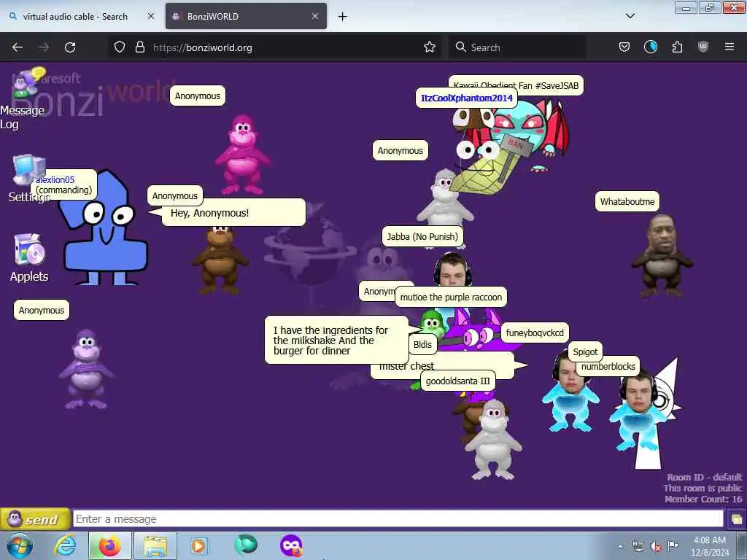The height and width of the screenshot is (560, 747).
Task: Open File Explorer from taskbar
Action: point(155,545)
